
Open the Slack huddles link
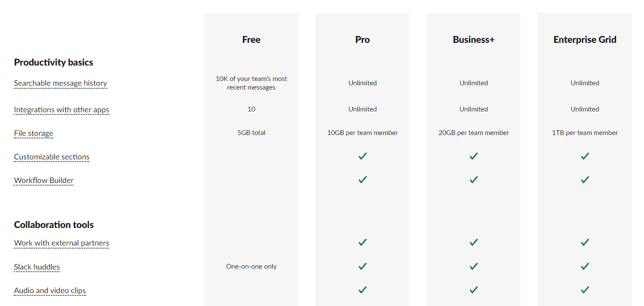[x=37, y=267]
